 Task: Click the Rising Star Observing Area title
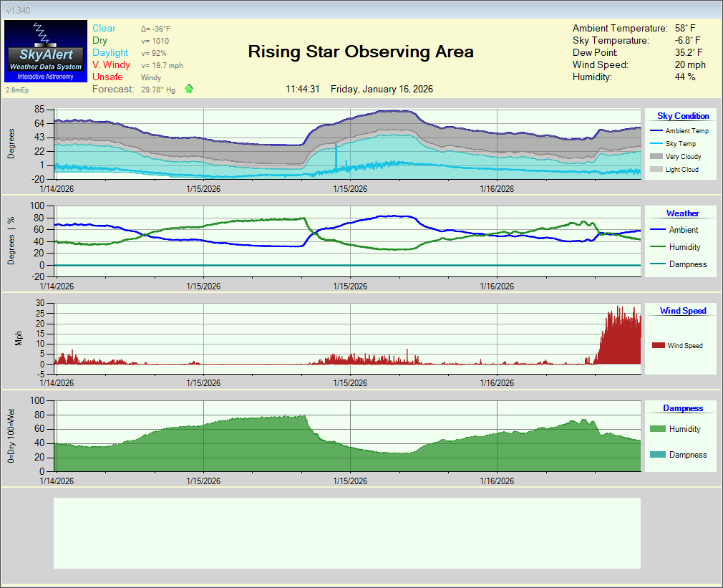click(360, 52)
